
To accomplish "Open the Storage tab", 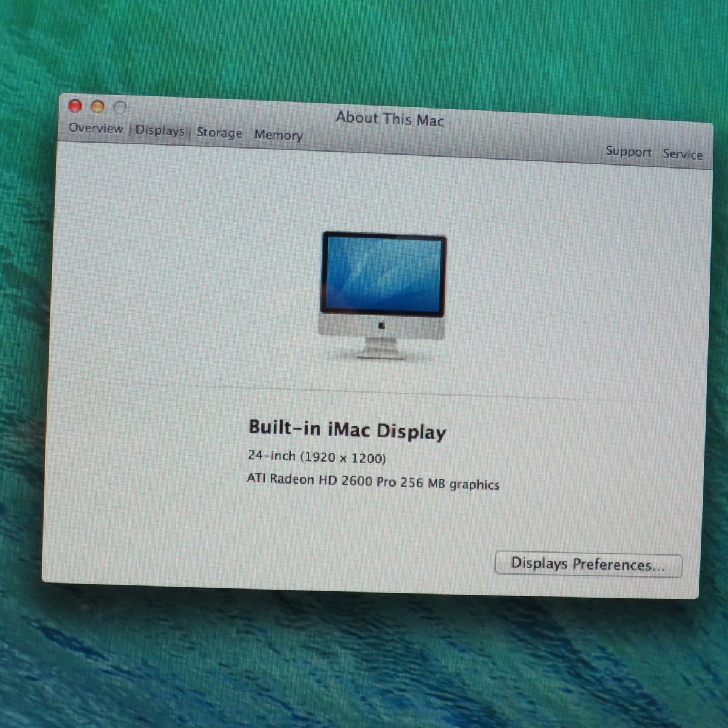I will (x=219, y=133).
